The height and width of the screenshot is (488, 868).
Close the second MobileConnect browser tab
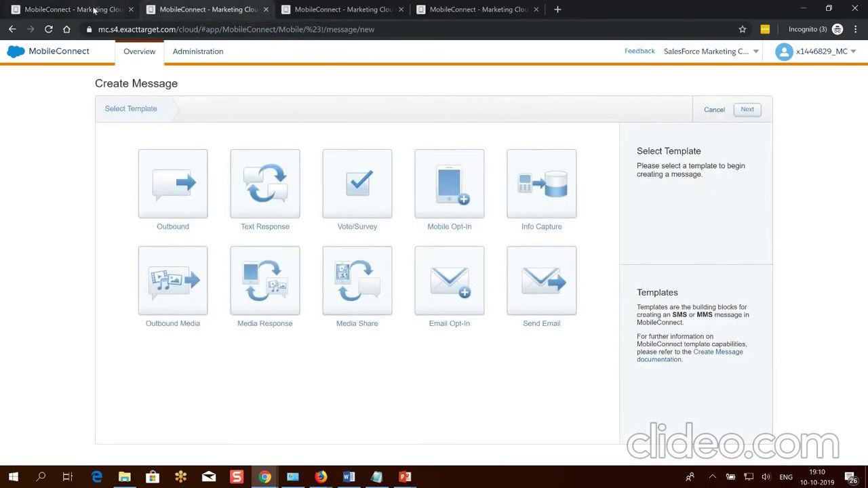pos(266,9)
